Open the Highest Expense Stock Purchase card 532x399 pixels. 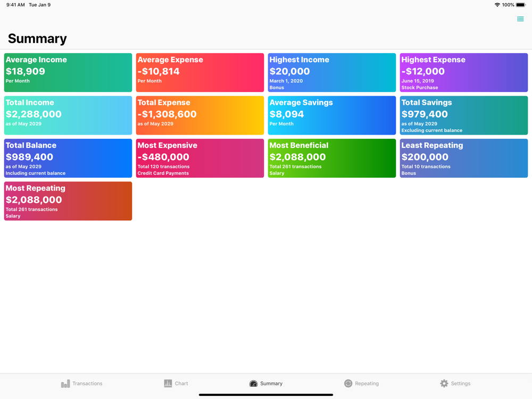pyautogui.click(x=464, y=72)
